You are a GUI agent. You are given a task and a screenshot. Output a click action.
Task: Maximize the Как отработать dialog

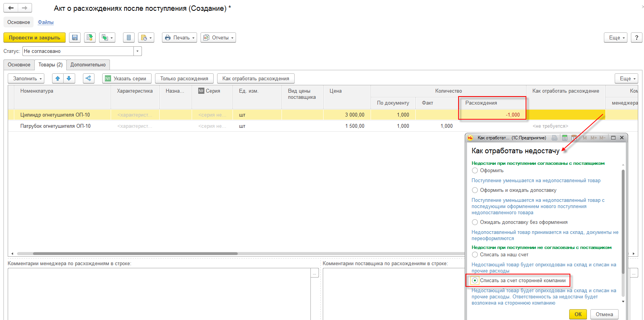pyautogui.click(x=613, y=138)
